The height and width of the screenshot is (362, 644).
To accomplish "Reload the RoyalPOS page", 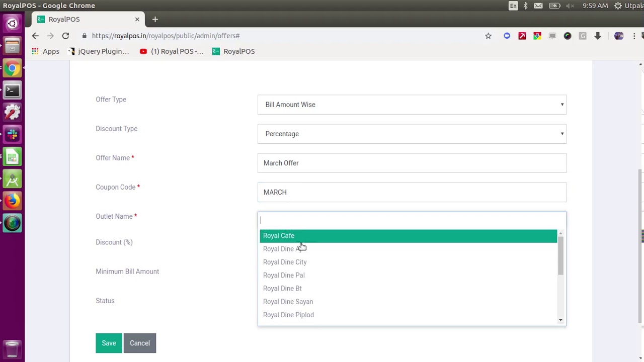I will 65,36.
